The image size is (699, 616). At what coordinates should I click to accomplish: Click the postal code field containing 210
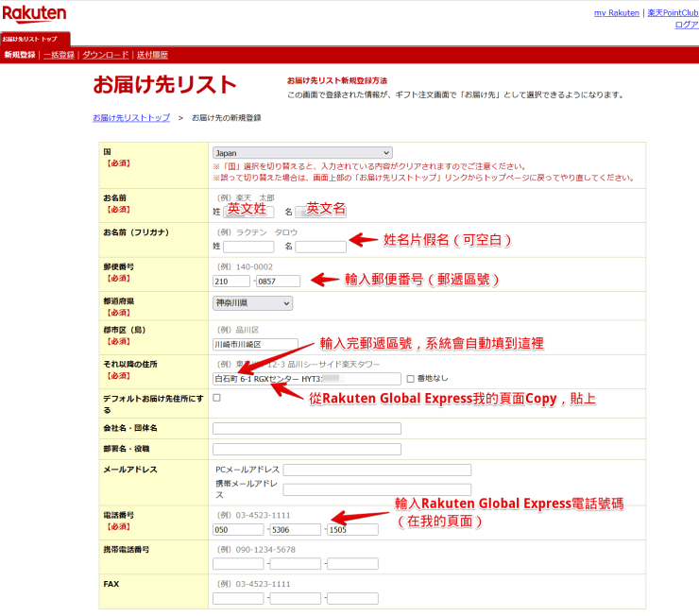coord(231,282)
